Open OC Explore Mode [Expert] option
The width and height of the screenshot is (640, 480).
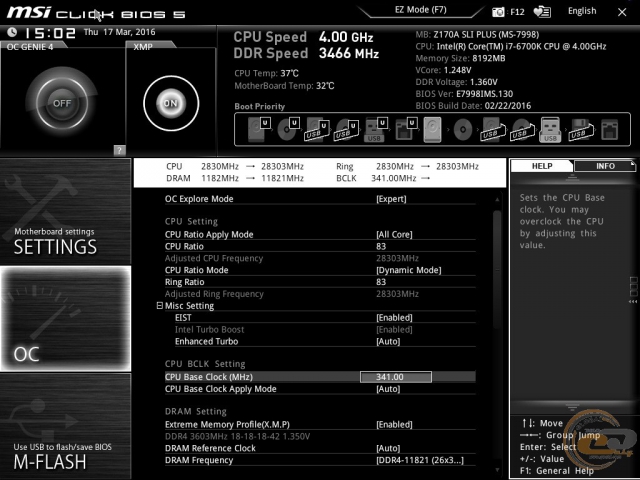[320, 199]
